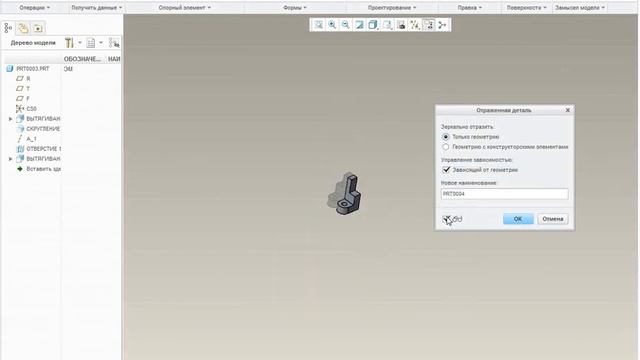Expand the Вытягивание feature above Скругление
The width and height of the screenshot is (640, 360).
(x=11, y=119)
